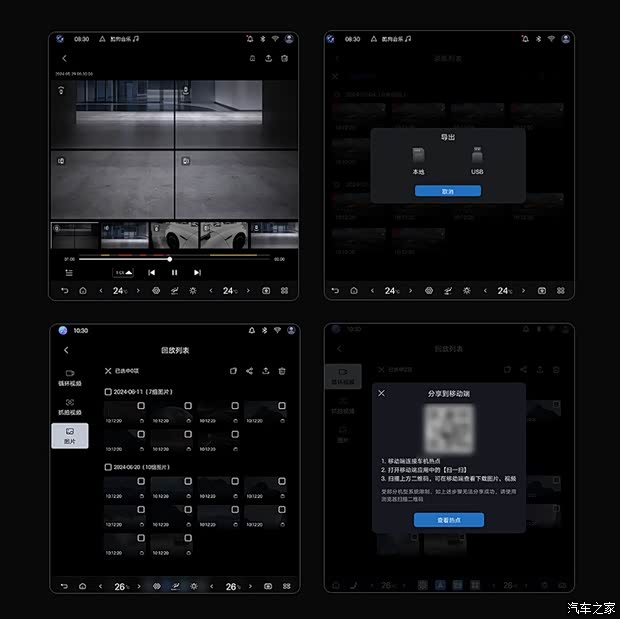Check first photo checkbox in 2024-06-11 group
Image resolution: width=620 pixels, height=619 pixels.
(x=141, y=406)
